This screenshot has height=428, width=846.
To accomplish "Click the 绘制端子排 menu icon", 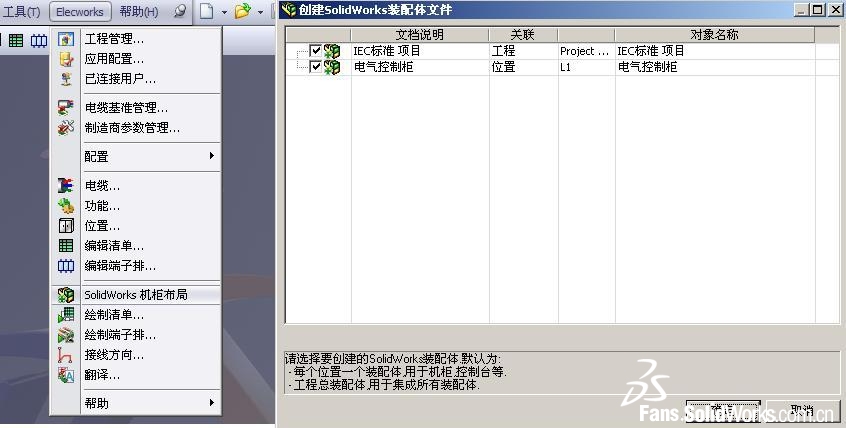I will pos(66,335).
